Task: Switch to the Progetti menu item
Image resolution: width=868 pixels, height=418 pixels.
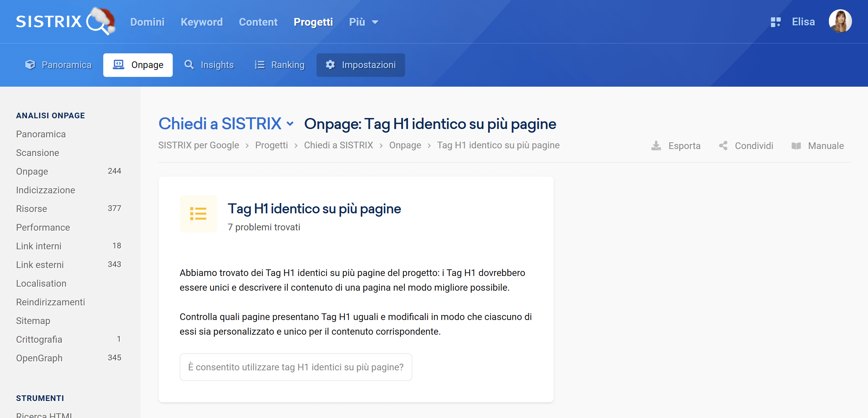Action: 313,22
